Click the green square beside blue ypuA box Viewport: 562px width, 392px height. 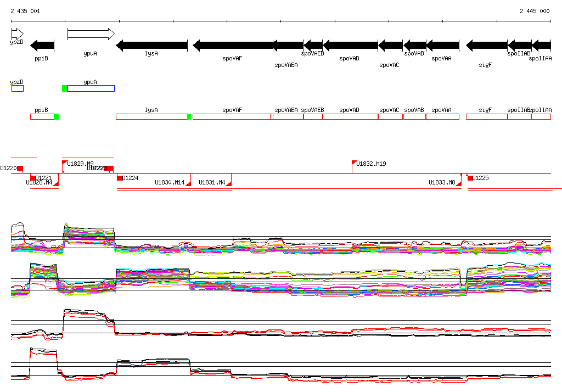tap(65, 88)
